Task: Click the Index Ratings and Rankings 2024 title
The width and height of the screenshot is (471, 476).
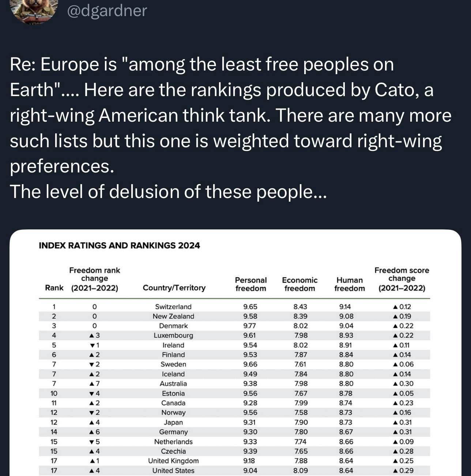Action: pos(119,245)
